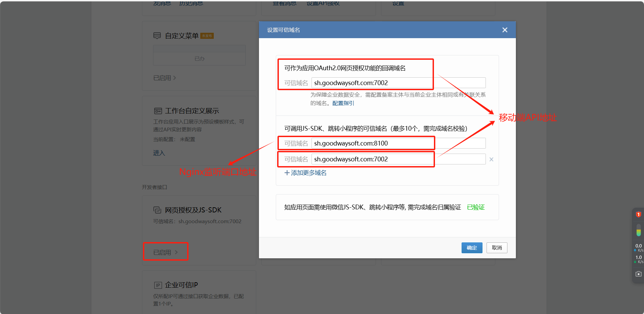This screenshot has height=314, width=644.
Task: Click the 企业可信IP icon
Action: point(158,285)
